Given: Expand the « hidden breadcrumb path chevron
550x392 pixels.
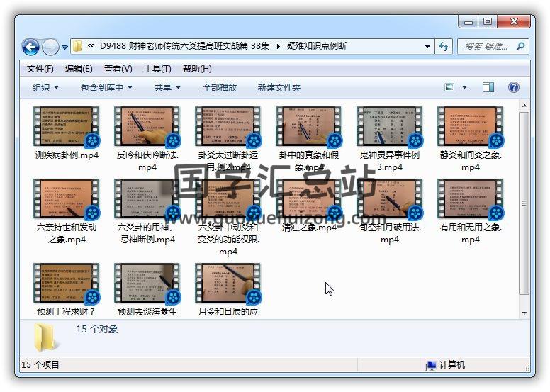Looking at the screenshot, I should pos(91,46).
